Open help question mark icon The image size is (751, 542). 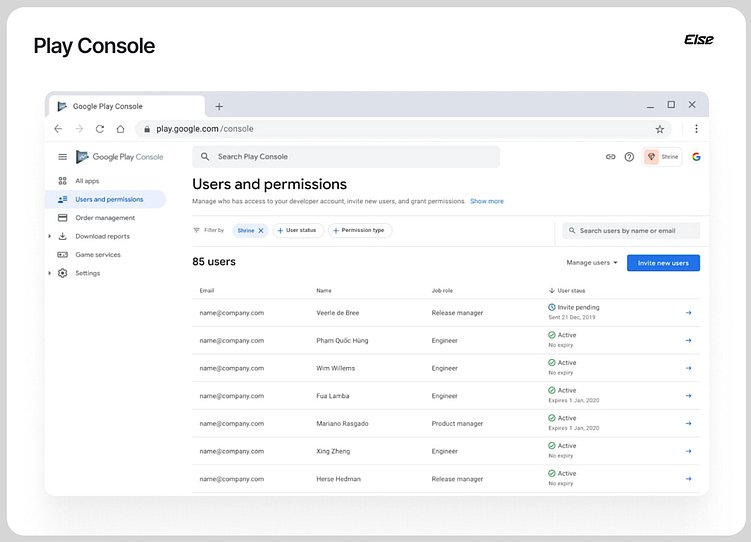tap(629, 157)
